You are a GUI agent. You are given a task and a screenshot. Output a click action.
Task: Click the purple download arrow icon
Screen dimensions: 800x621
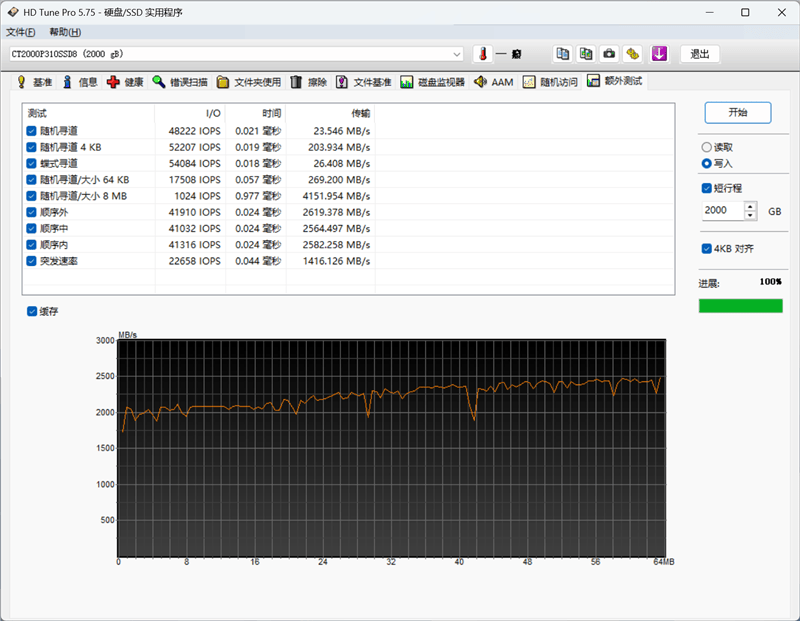click(x=659, y=54)
